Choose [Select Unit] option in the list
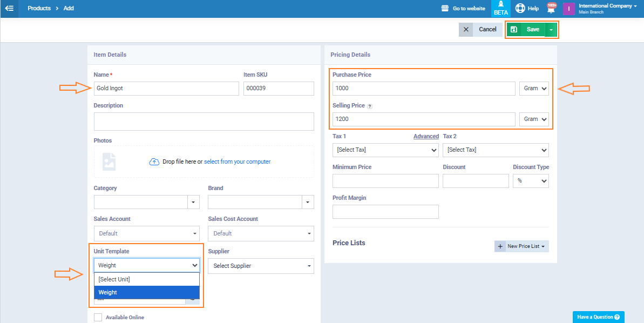The image size is (644, 323). [147, 279]
